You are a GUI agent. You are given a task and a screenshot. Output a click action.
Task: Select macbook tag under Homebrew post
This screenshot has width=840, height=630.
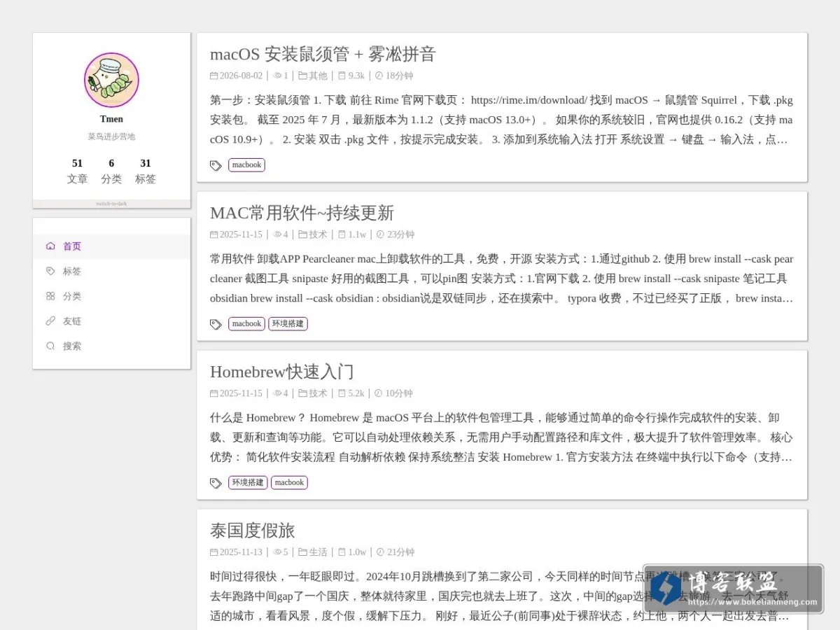coord(289,482)
